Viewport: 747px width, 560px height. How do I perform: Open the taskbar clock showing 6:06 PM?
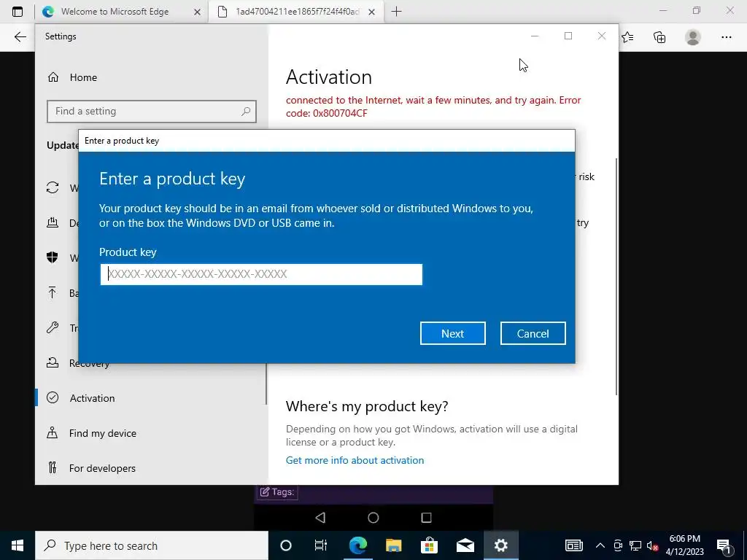point(684,545)
